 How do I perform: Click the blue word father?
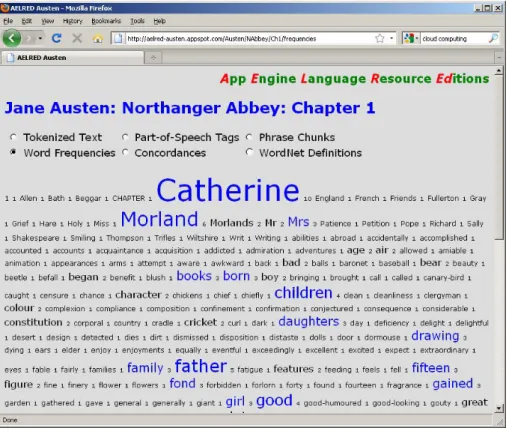201,366
